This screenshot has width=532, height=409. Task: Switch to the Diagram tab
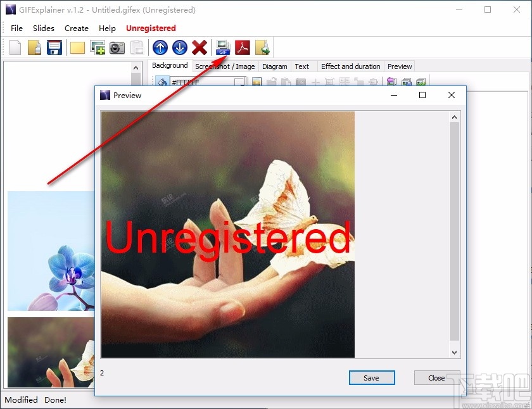[x=274, y=66]
